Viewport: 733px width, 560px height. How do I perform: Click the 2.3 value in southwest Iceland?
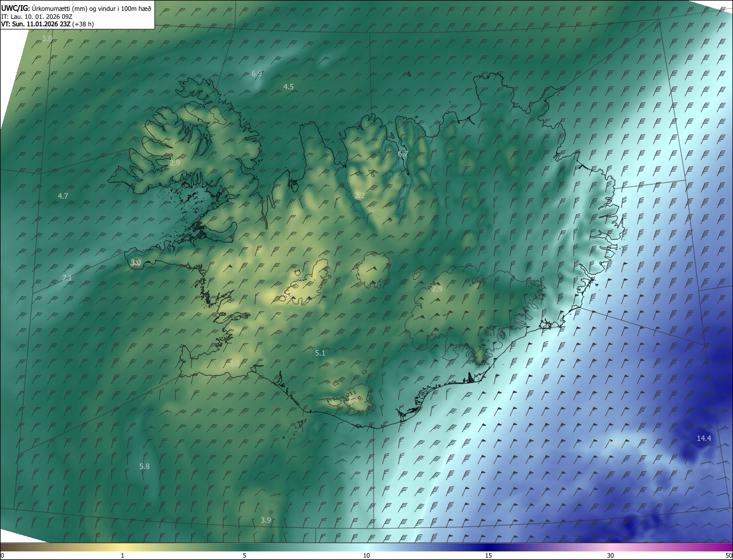tap(234, 363)
